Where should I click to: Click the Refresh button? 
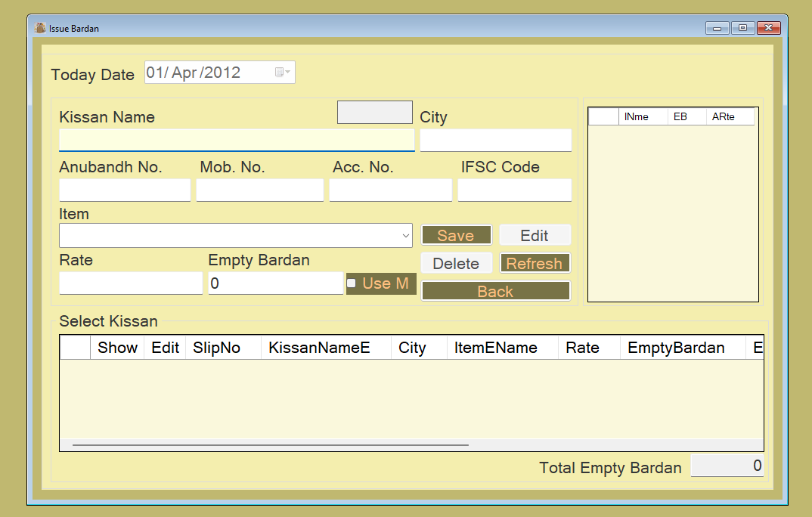(x=535, y=264)
